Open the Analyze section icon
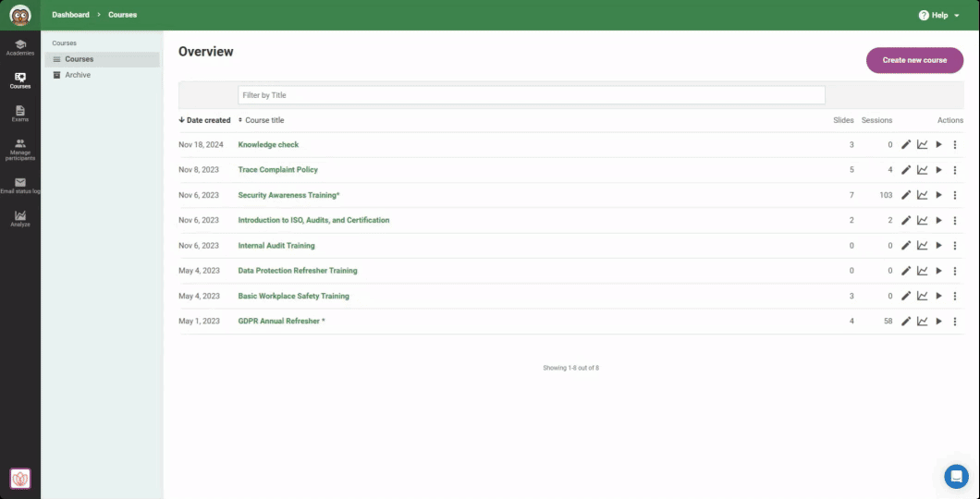The image size is (980, 499). [19, 218]
